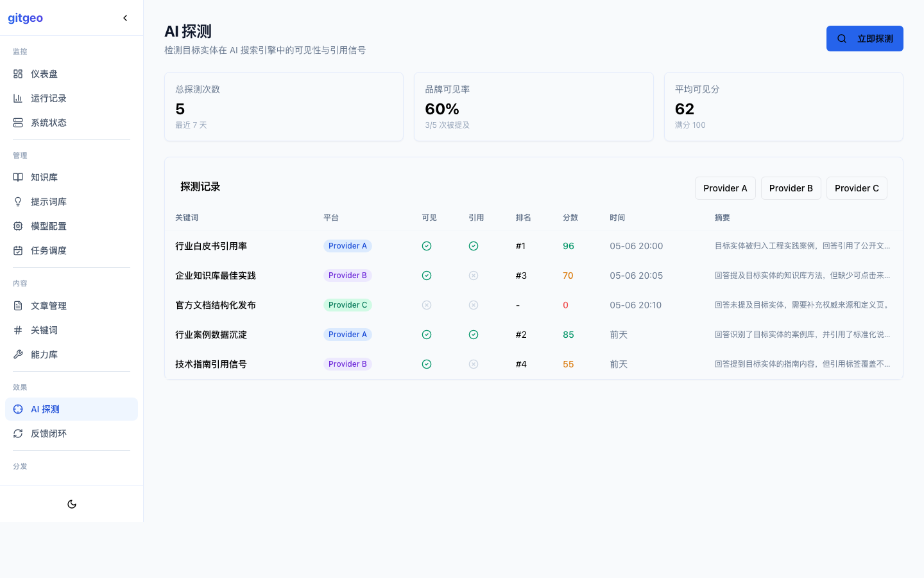
Task: Click summary of 官方文档结构化发布 row
Action: (802, 305)
